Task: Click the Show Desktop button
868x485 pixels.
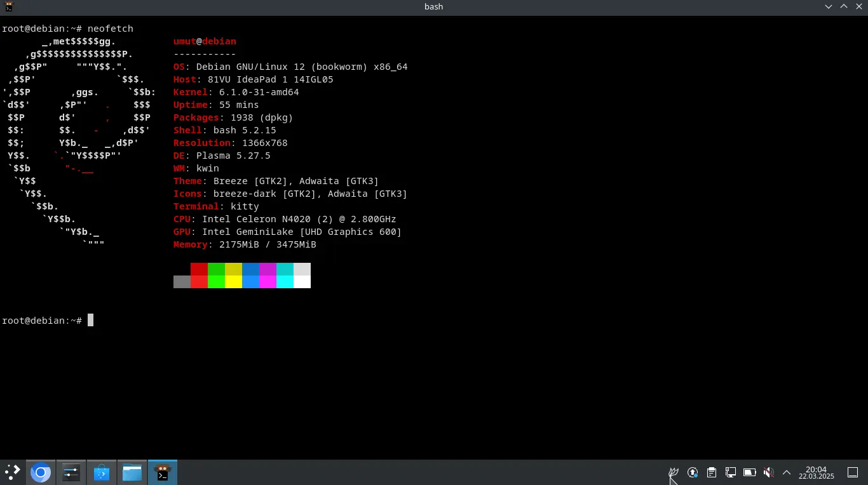Action: pos(853,472)
